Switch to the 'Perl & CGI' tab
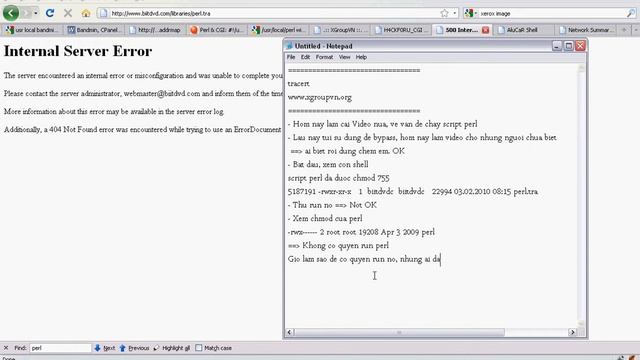This screenshot has width=640, height=360. [x=217, y=30]
